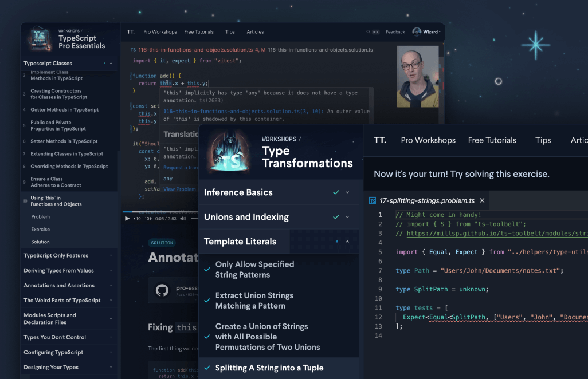The height and width of the screenshot is (379, 588).
Task: Click the Request a translation link
Action: [x=181, y=167]
